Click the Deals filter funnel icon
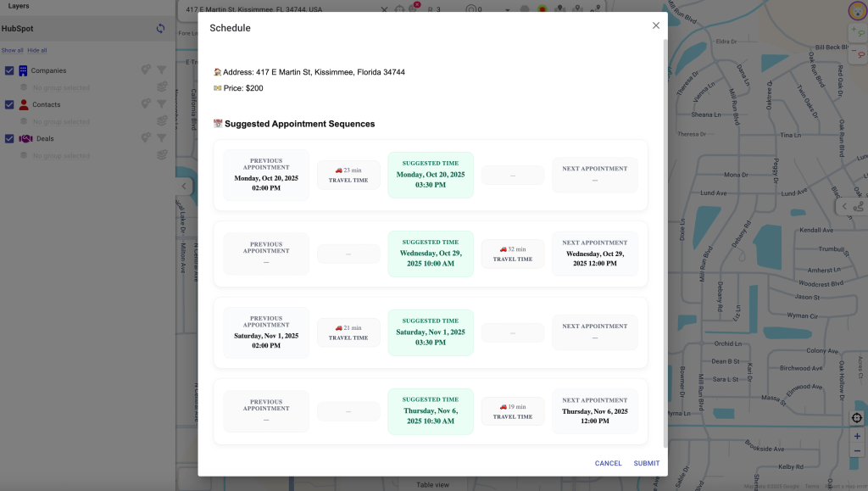The image size is (868, 491). click(x=161, y=138)
